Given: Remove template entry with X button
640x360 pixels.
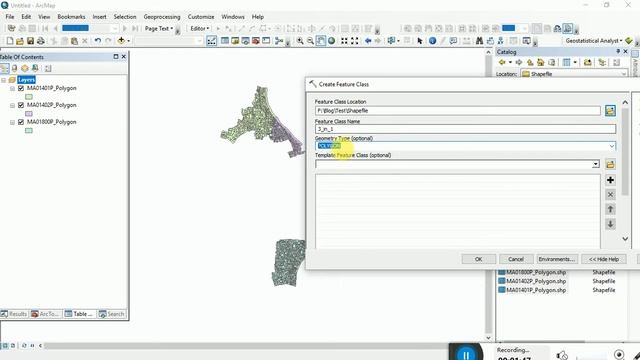Looking at the screenshot, I should [610, 195].
